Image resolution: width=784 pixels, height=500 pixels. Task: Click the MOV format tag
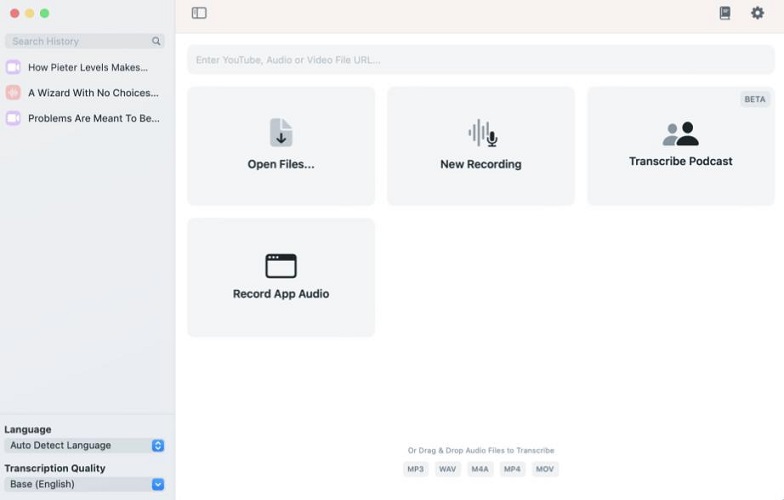[545, 469]
